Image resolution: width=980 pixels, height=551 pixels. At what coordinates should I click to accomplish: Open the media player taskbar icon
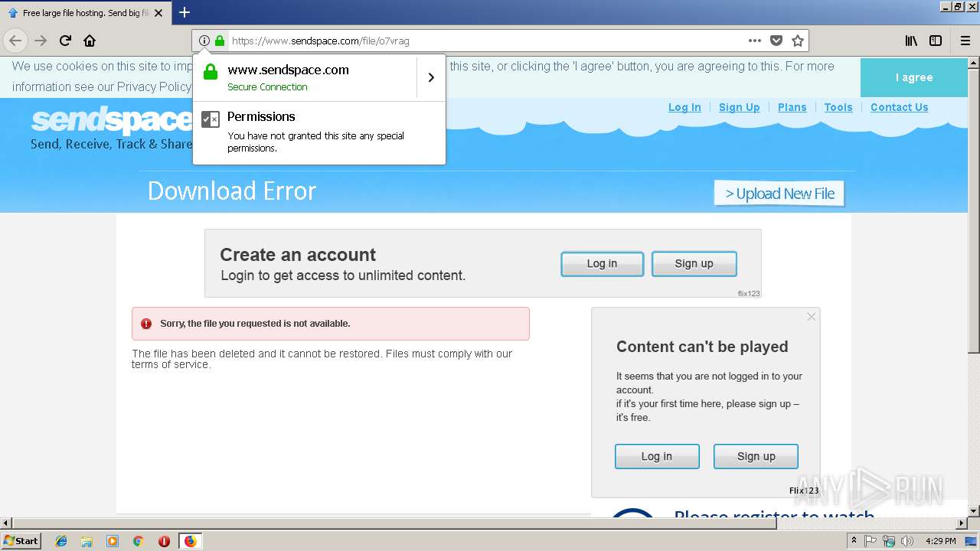pyautogui.click(x=113, y=541)
